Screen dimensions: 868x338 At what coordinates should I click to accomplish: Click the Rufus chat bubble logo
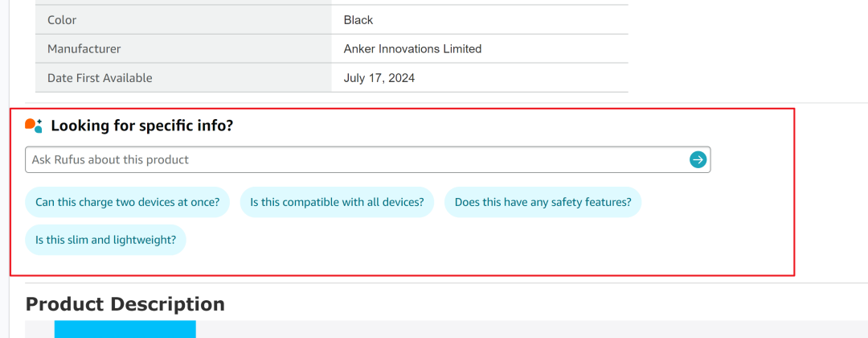34,126
